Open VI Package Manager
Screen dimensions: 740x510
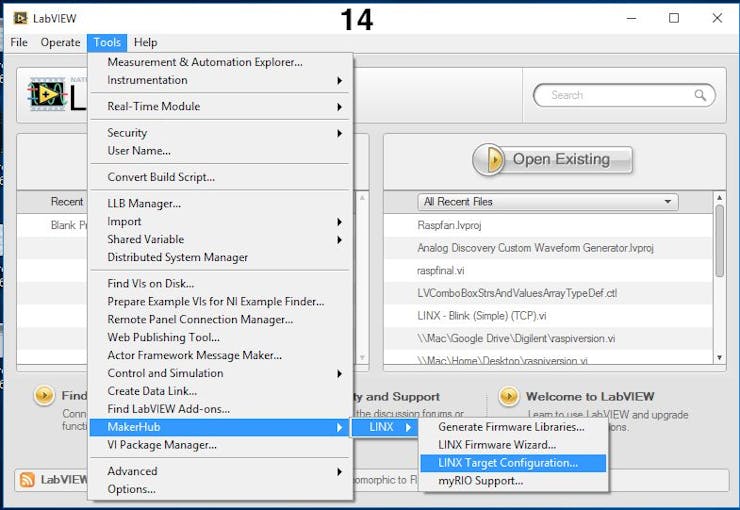(x=221, y=445)
